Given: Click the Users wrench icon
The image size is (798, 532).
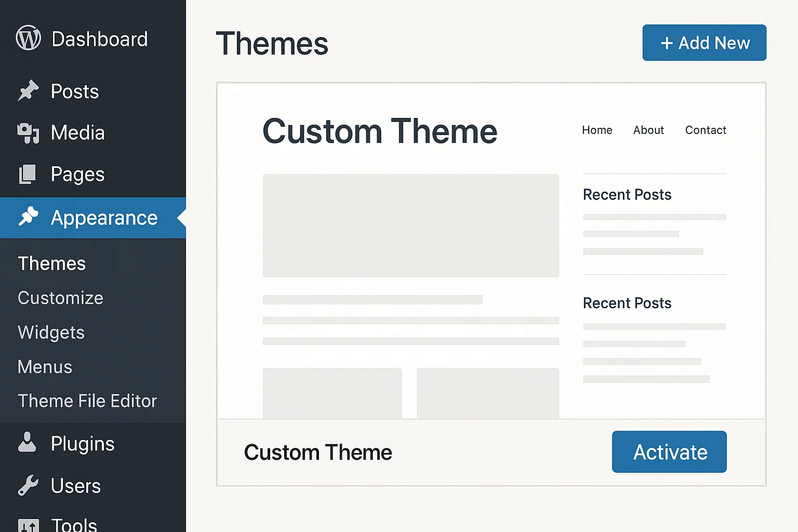Looking at the screenshot, I should 27,486.
